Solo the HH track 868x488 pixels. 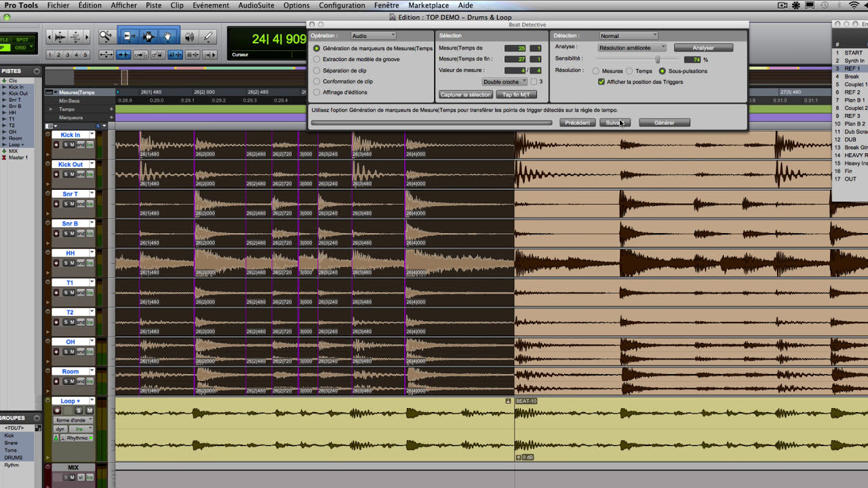[x=66, y=263]
